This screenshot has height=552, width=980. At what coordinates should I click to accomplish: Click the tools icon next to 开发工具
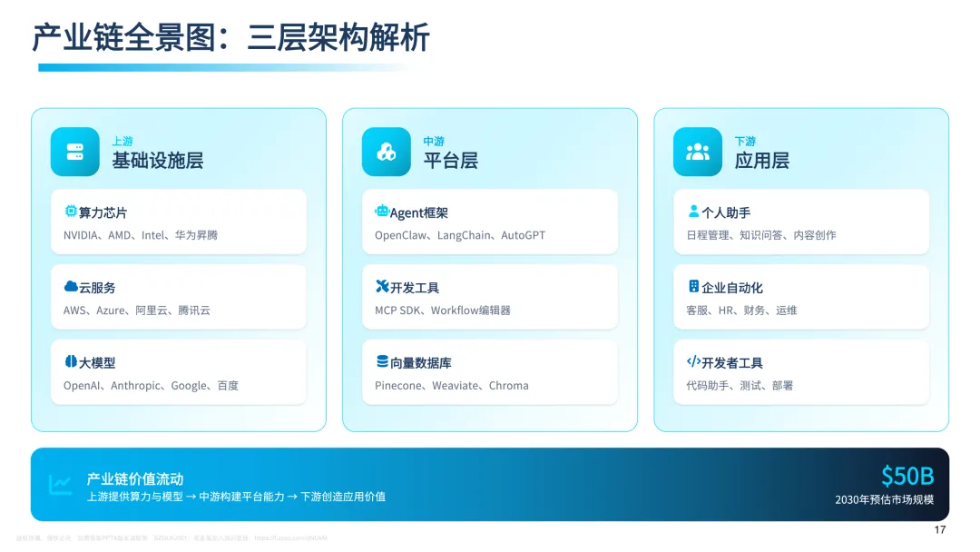tap(382, 286)
